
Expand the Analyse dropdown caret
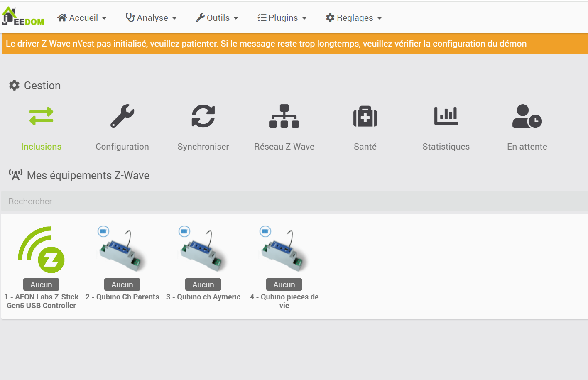pyautogui.click(x=174, y=18)
